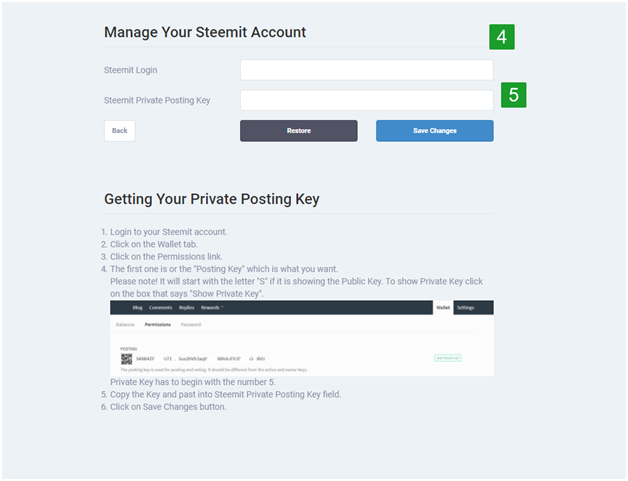The image size is (628, 481).
Task: Click the green number 4 marker
Action: pos(502,37)
